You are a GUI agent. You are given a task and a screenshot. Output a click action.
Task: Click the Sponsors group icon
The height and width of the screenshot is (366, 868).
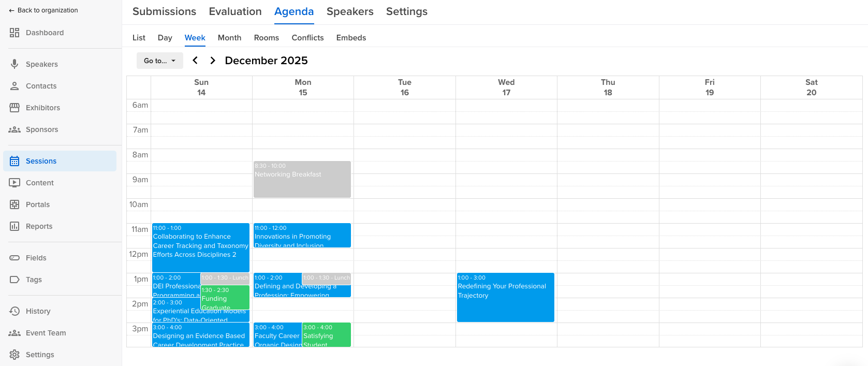(x=14, y=129)
